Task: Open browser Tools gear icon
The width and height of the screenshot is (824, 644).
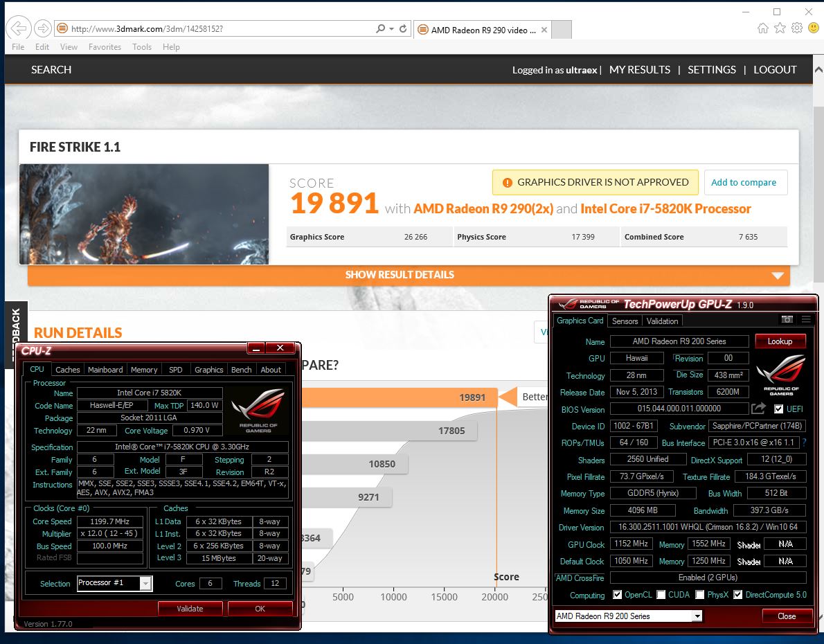Action: pyautogui.click(x=797, y=28)
